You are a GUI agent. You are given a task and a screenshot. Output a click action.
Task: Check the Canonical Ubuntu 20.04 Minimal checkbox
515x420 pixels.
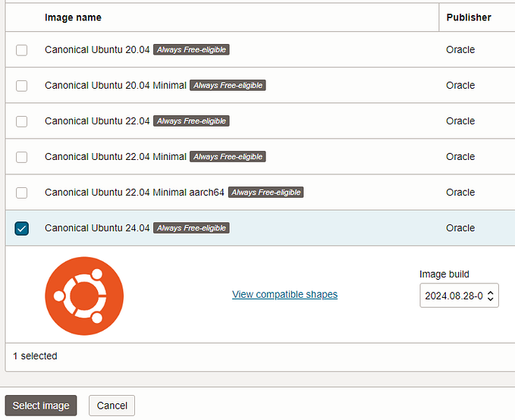22,86
